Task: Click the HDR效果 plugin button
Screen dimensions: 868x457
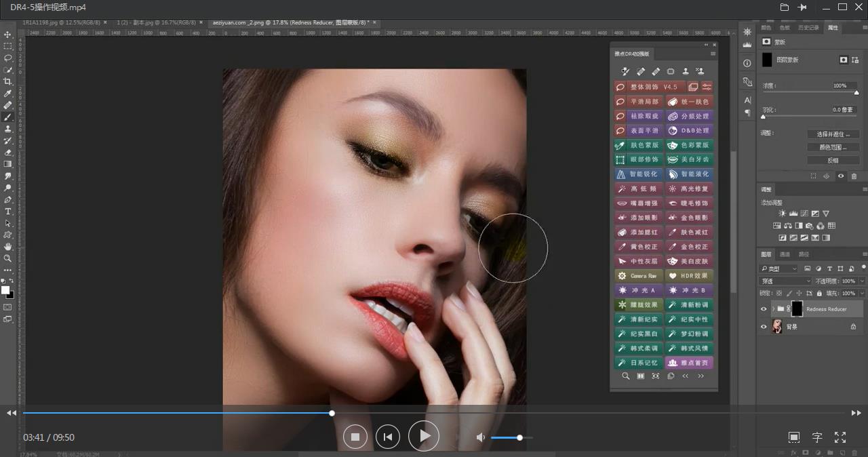Action: [x=689, y=276]
